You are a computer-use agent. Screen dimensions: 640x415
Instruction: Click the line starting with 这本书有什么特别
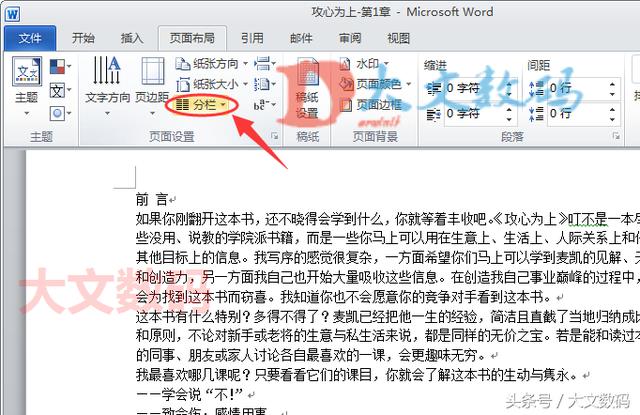pos(388,316)
